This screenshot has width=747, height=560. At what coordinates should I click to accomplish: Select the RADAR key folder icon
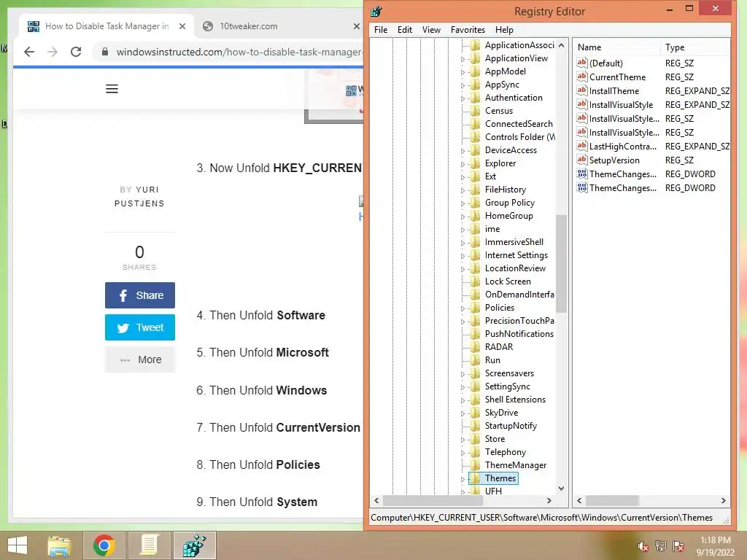[475, 347]
